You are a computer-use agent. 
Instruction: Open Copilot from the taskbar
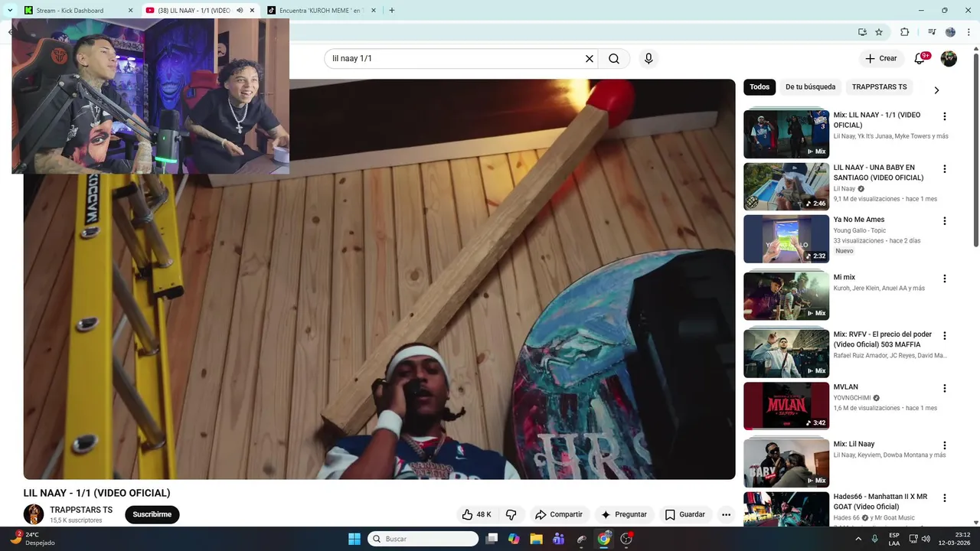click(514, 539)
